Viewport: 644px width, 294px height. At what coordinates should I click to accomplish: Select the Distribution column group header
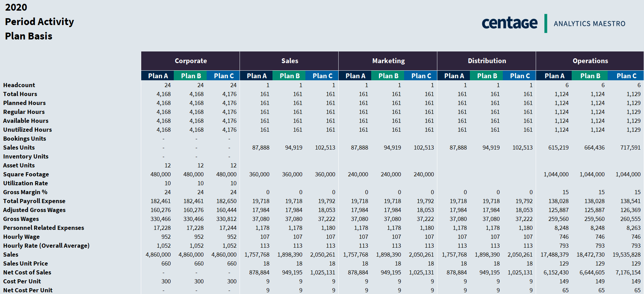[x=487, y=61]
